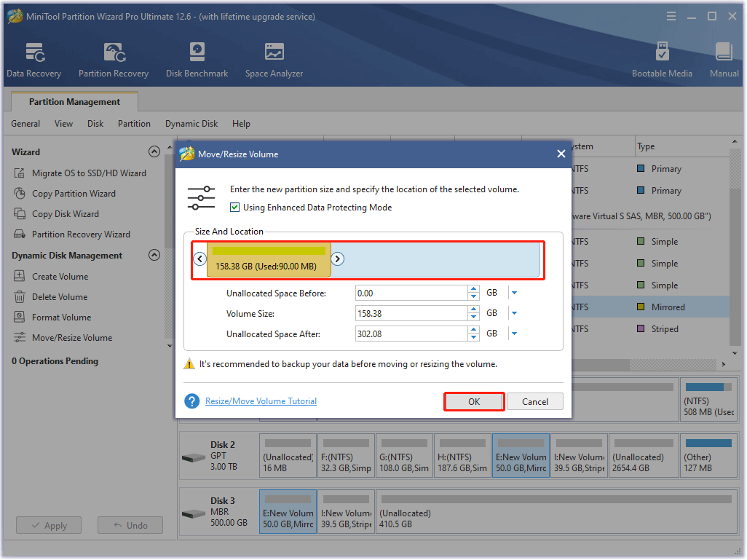Click the Bootable Media icon
Screen dimensions: 747x560
click(662, 60)
